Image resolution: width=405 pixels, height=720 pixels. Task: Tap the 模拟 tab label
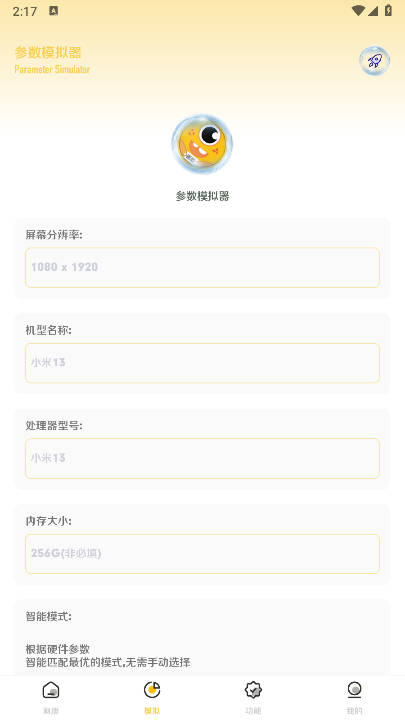tap(152, 711)
